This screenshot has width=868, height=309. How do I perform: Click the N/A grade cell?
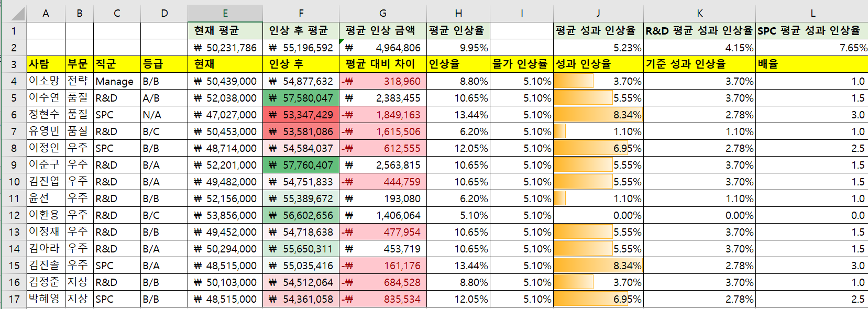[x=164, y=115]
